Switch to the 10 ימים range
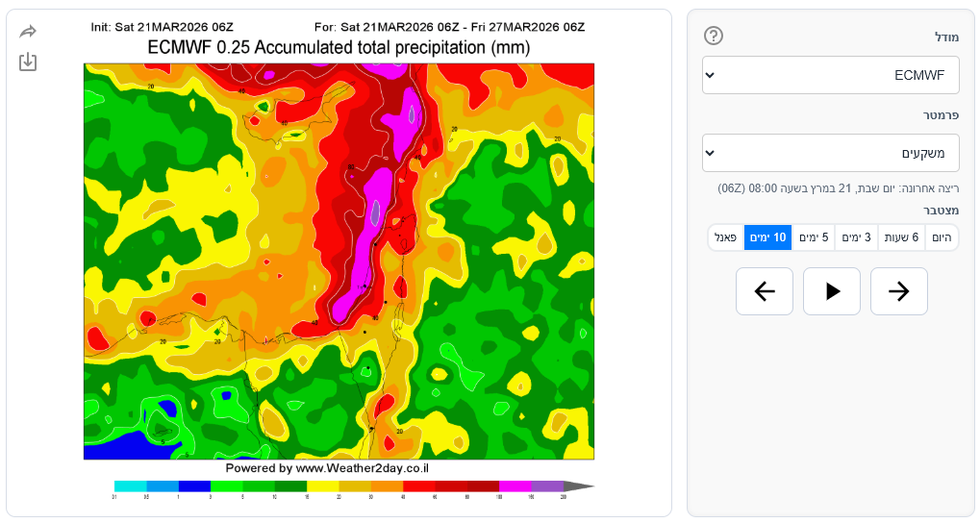The image size is (980, 523). 767,237
